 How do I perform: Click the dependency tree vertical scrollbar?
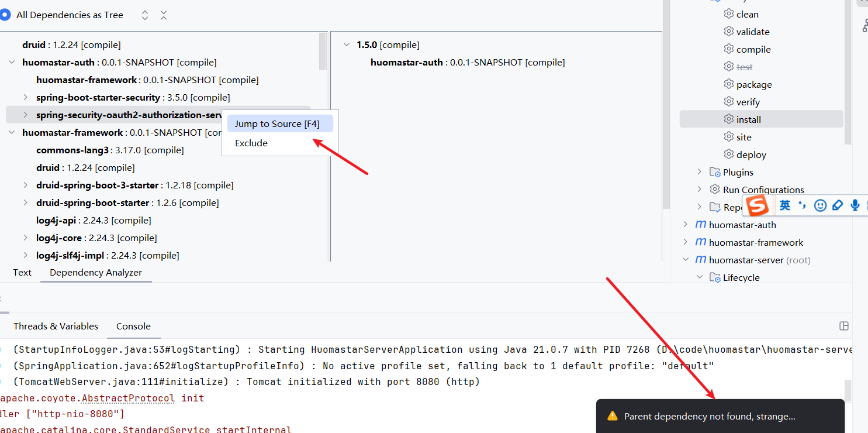(x=323, y=51)
